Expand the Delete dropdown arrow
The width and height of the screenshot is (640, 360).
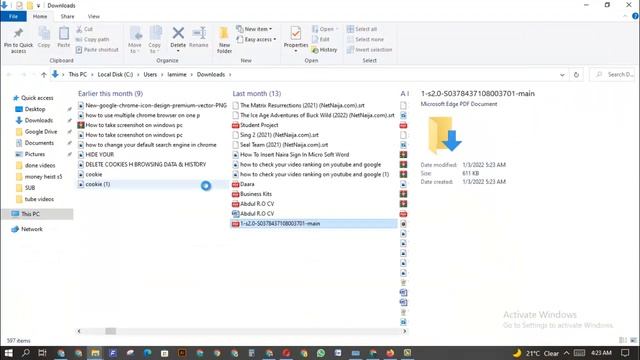tap(178, 51)
